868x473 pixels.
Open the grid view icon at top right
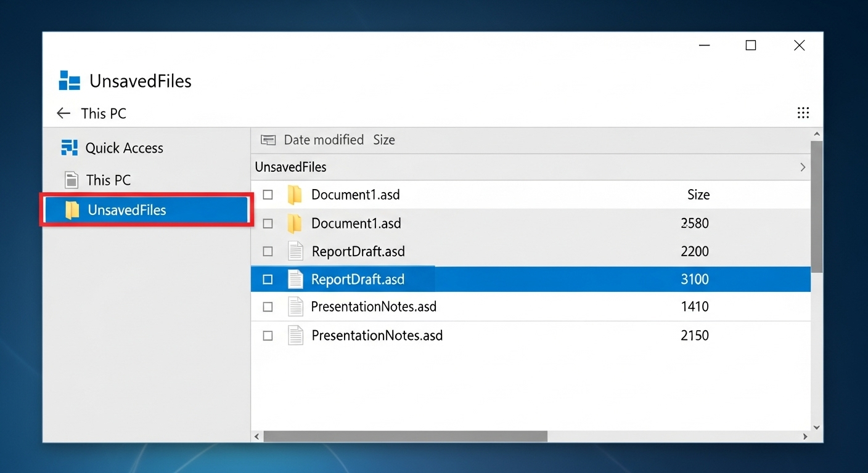803,113
